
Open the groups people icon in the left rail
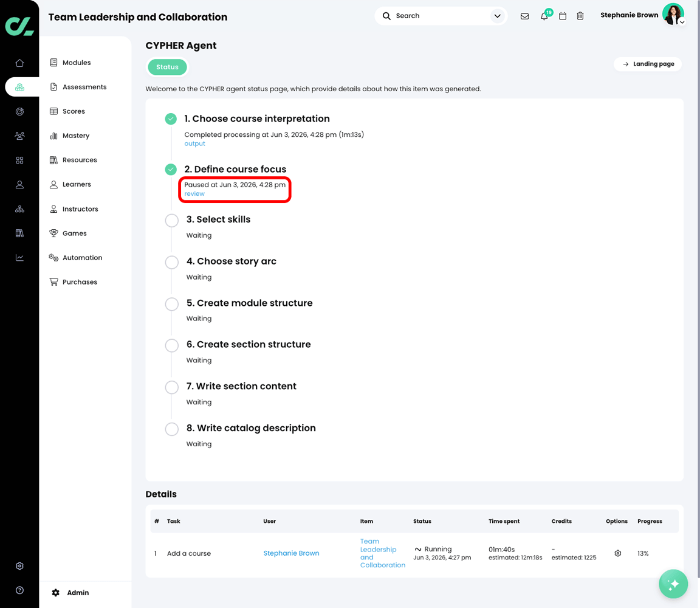pos(19,136)
